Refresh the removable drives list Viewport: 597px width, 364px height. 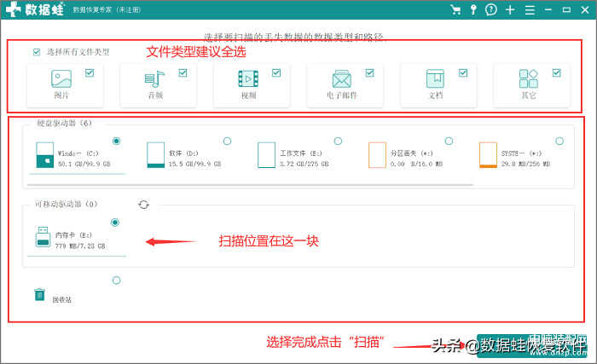pos(143,205)
